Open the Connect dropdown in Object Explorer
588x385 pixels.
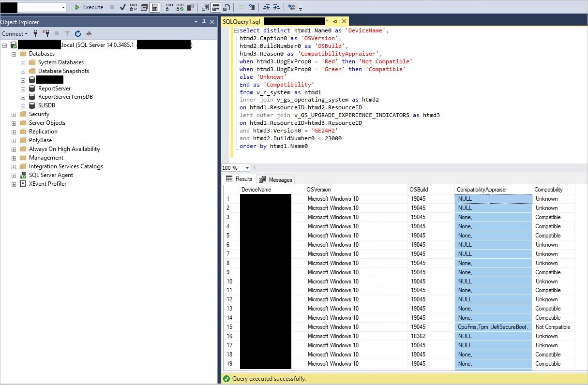[15, 34]
